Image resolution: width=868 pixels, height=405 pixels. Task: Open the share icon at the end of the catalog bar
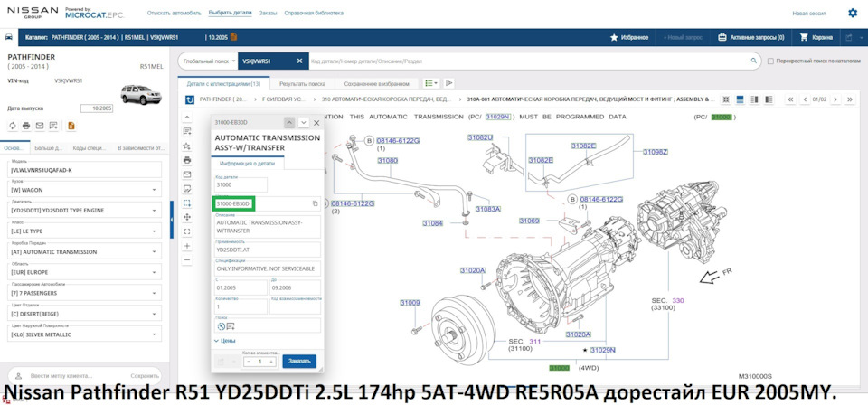click(849, 38)
